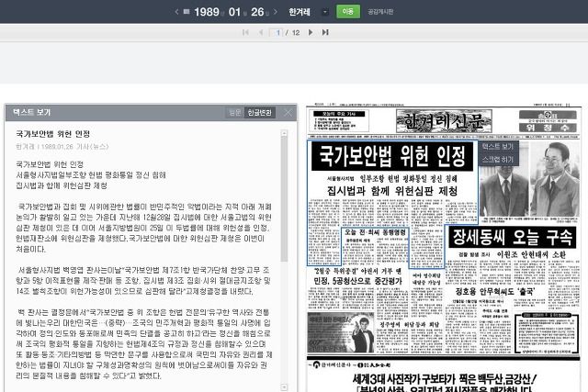Click the 정호용 안무혁씨도 '출국' article

coord(494,292)
